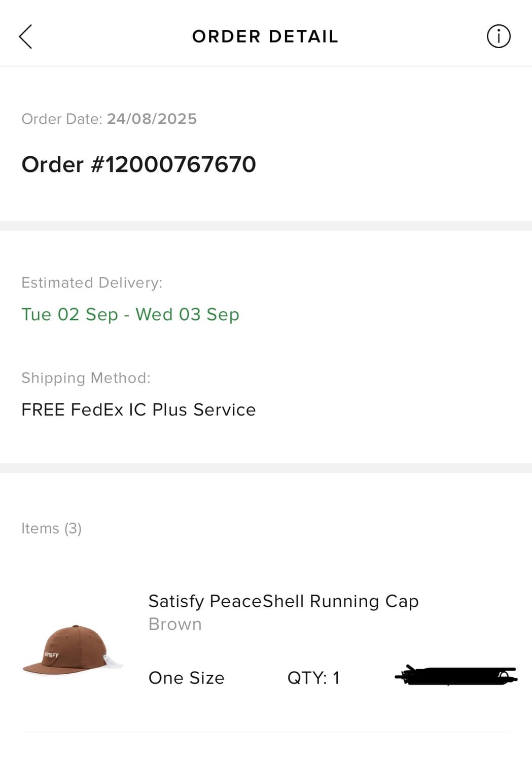
Task: Tap the order date 24/08/2025
Action: pos(152,119)
